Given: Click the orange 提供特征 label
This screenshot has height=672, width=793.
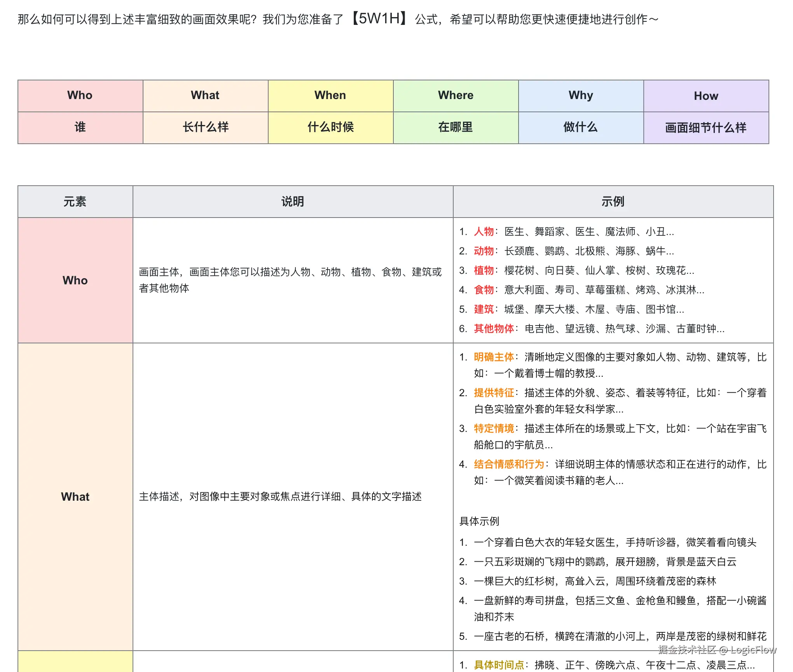Looking at the screenshot, I should click(494, 392).
